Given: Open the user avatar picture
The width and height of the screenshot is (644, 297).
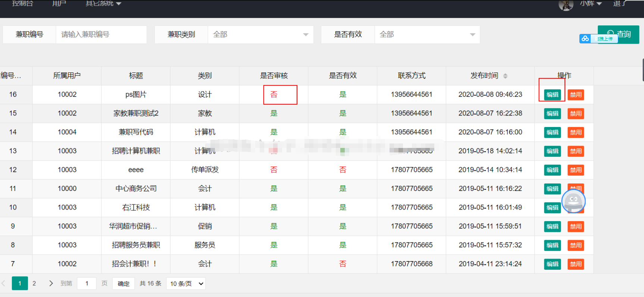Looking at the screenshot, I should (x=566, y=4).
